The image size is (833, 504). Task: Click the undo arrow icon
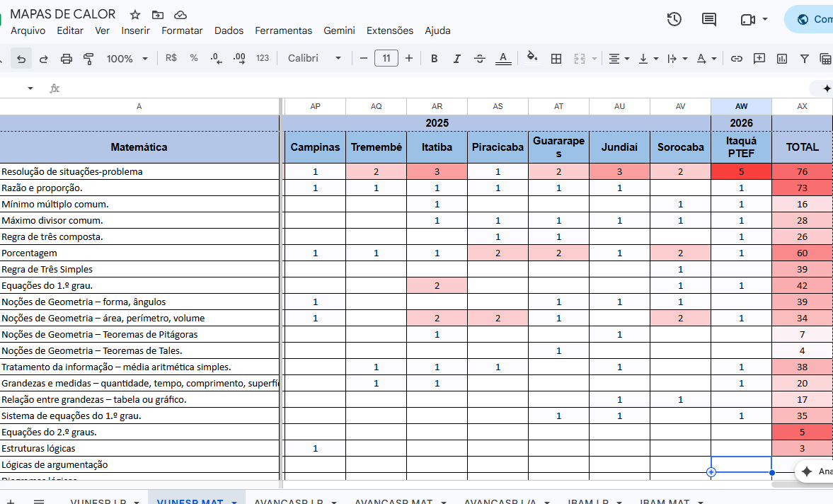tap(21, 59)
